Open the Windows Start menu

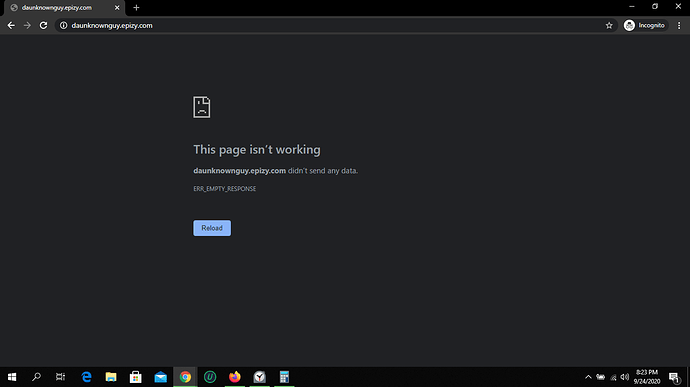(x=12, y=377)
